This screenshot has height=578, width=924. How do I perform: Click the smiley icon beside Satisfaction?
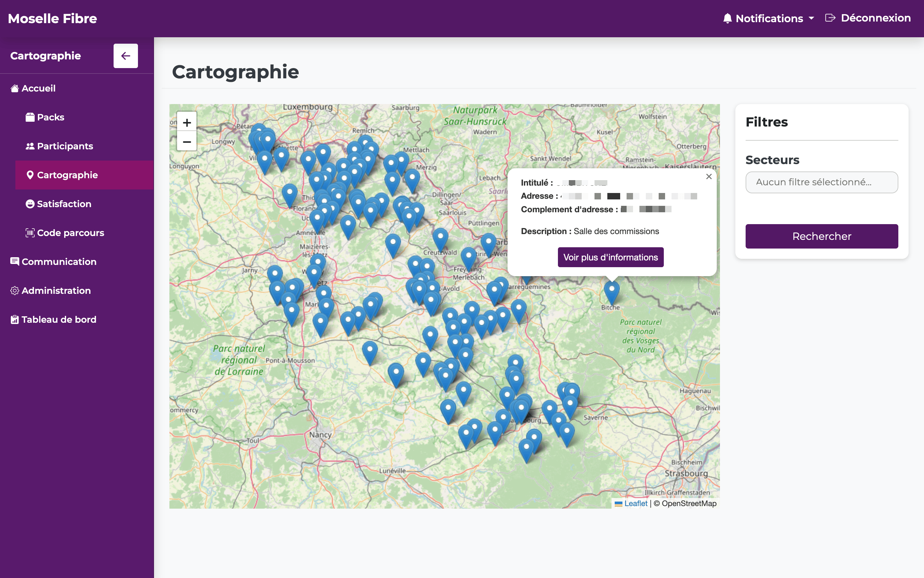pyautogui.click(x=30, y=204)
